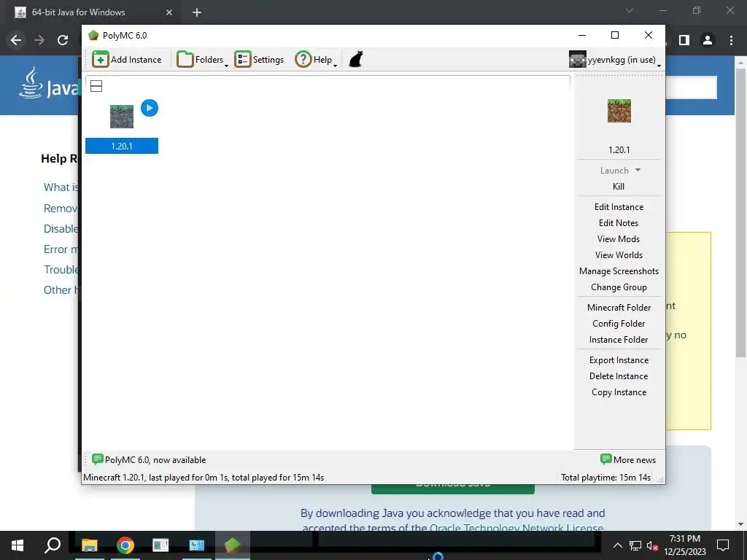Viewport: 747px width, 560px height.
Task: Reload the Java page in the browser
Action: (x=63, y=40)
